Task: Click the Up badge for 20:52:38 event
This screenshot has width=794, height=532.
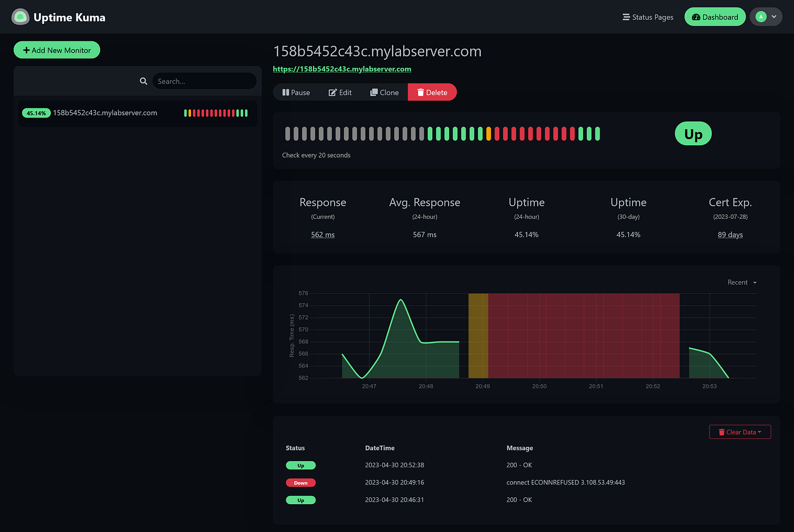Action: [301, 466]
